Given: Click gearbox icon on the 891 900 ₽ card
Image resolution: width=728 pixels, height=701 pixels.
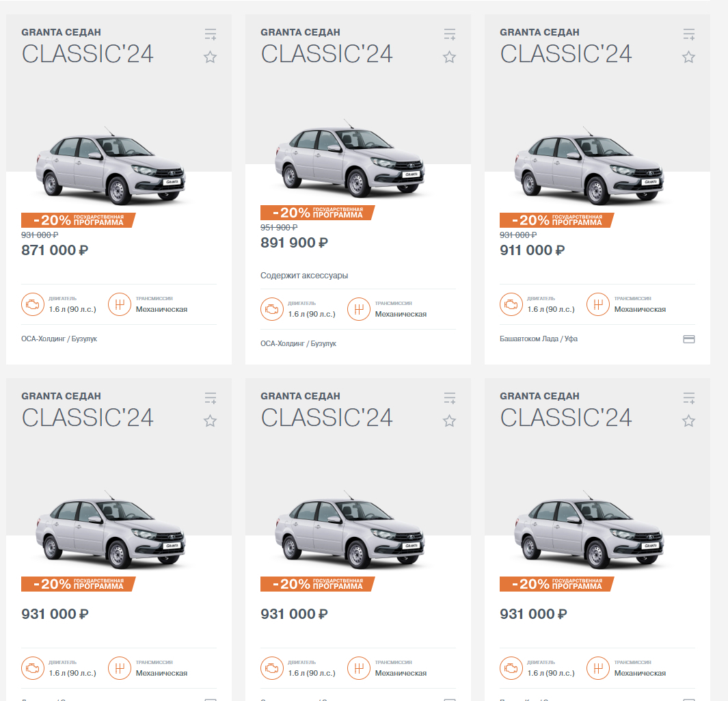Looking at the screenshot, I should (x=358, y=309).
